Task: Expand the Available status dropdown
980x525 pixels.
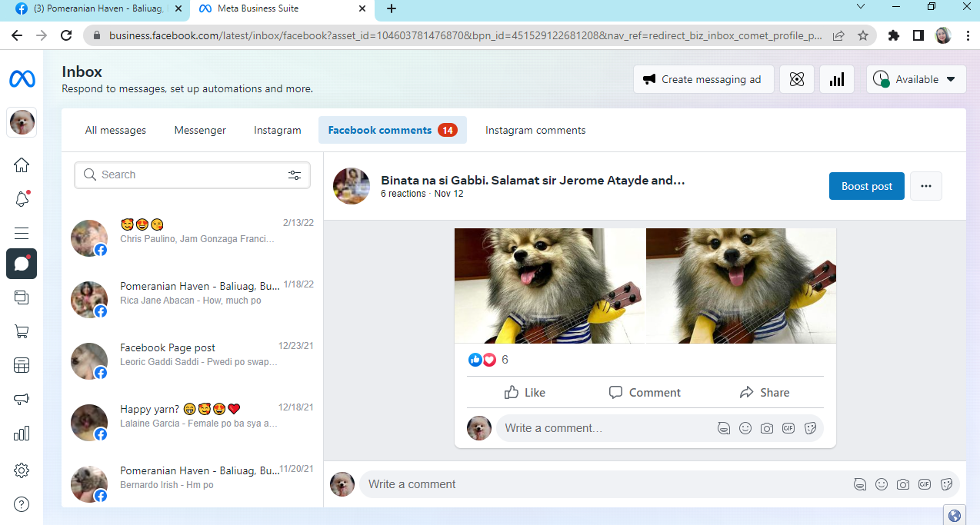Action: tap(916, 79)
